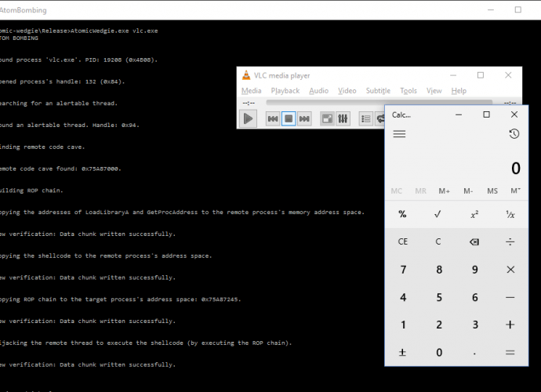
Task: Click digit 9 on Calculator
Action: [474, 270]
